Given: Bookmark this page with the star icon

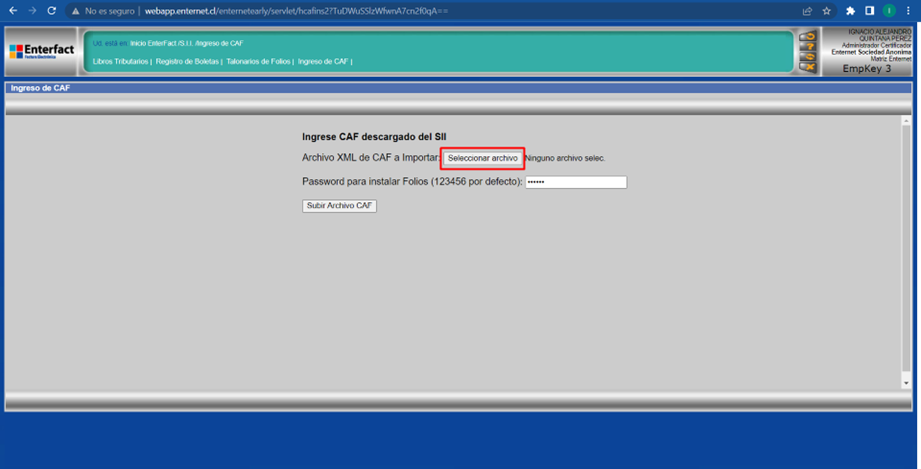Looking at the screenshot, I should [x=827, y=11].
